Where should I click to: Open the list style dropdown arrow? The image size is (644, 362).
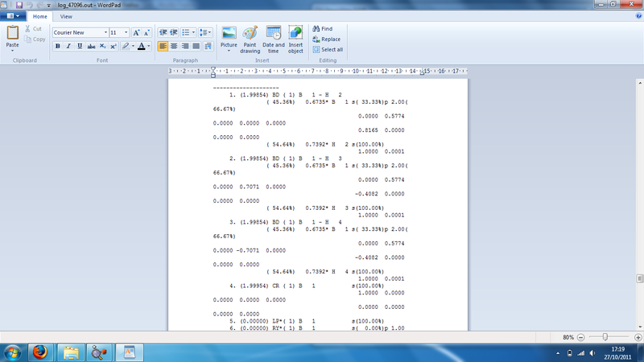tap(193, 32)
